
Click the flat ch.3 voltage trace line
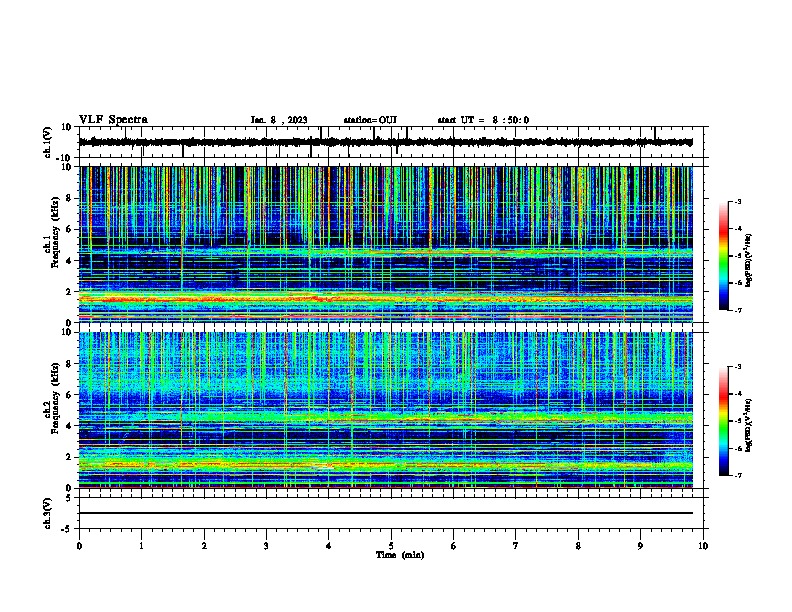coord(386,513)
